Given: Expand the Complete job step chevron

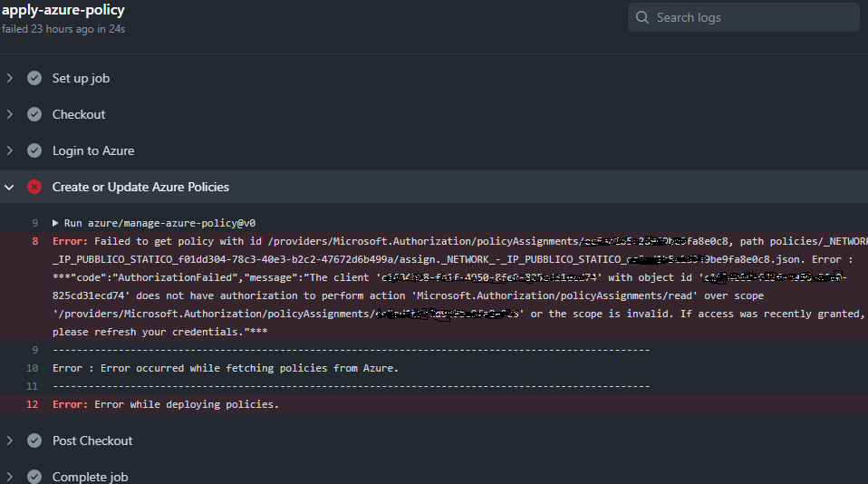Looking at the screenshot, I should (9, 477).
